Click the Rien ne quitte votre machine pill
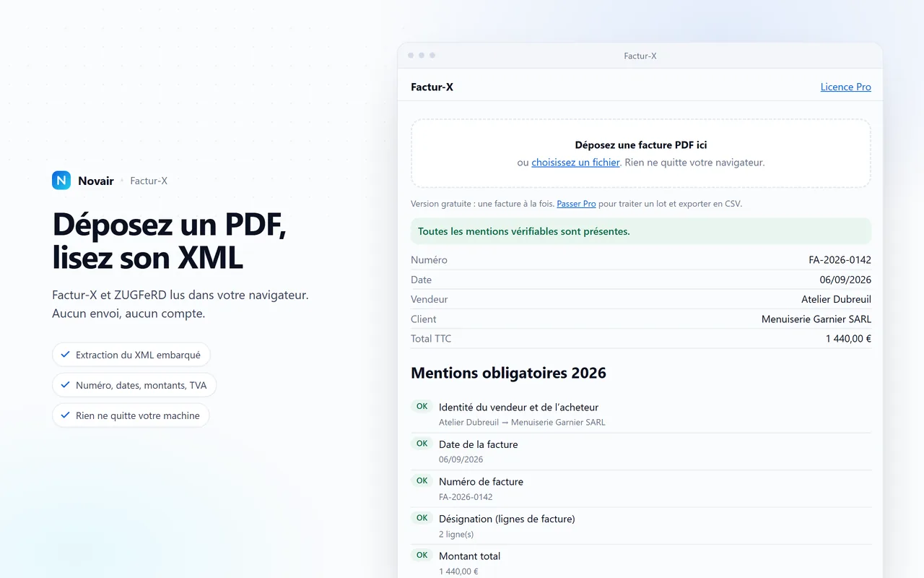This screenshot has width=924, height=578. [x=131, y=415]
